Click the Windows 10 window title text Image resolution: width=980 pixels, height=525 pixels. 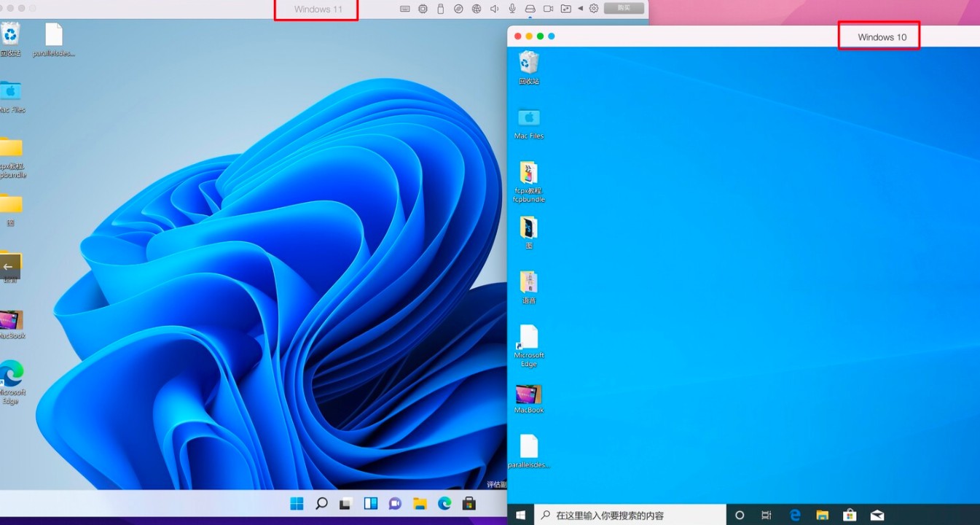coord(882,37)
